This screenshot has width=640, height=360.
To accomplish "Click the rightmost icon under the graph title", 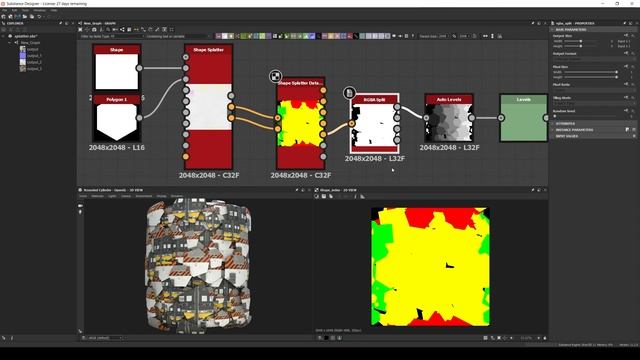I will coord(171,29).
